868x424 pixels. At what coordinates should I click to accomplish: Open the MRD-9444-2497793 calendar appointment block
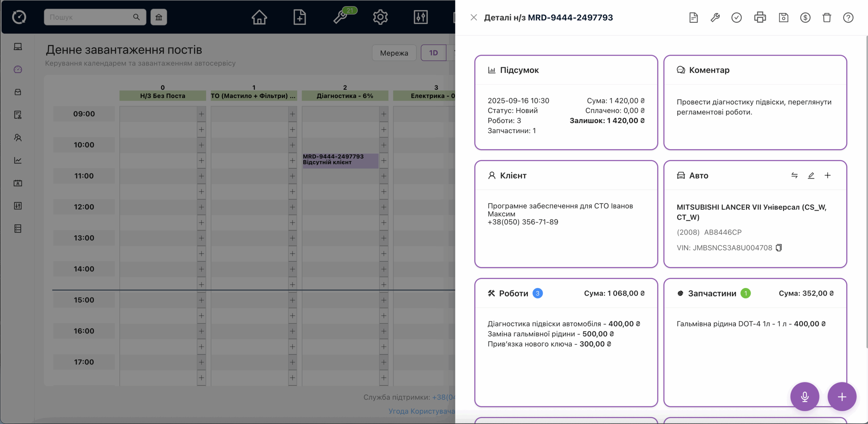click(340, 160)
